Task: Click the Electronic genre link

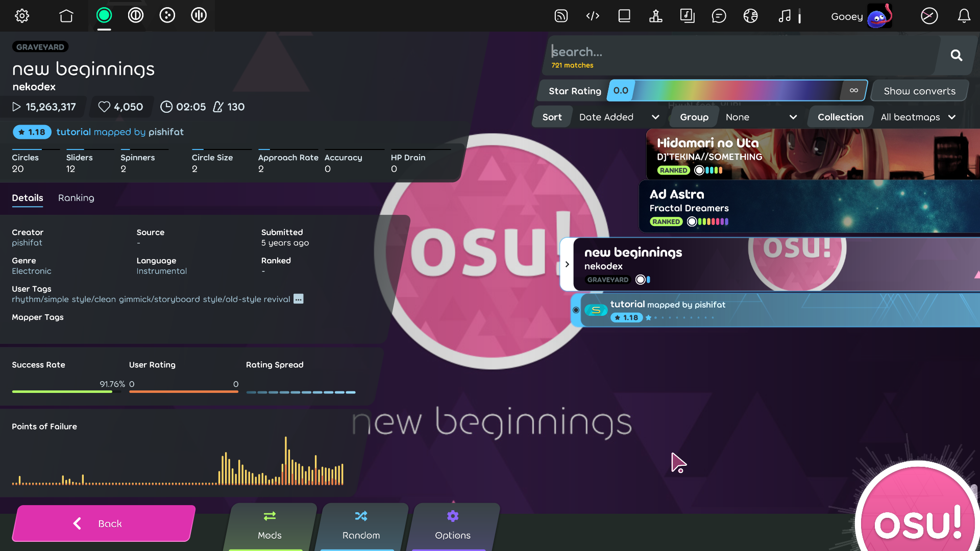Action: [x=32, y=271]
